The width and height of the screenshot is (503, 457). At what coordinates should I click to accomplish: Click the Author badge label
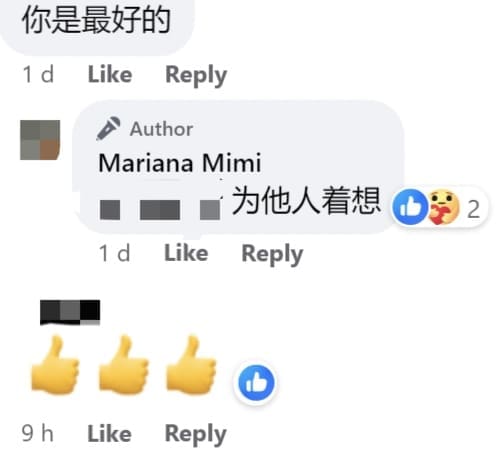tap(161, 129)
